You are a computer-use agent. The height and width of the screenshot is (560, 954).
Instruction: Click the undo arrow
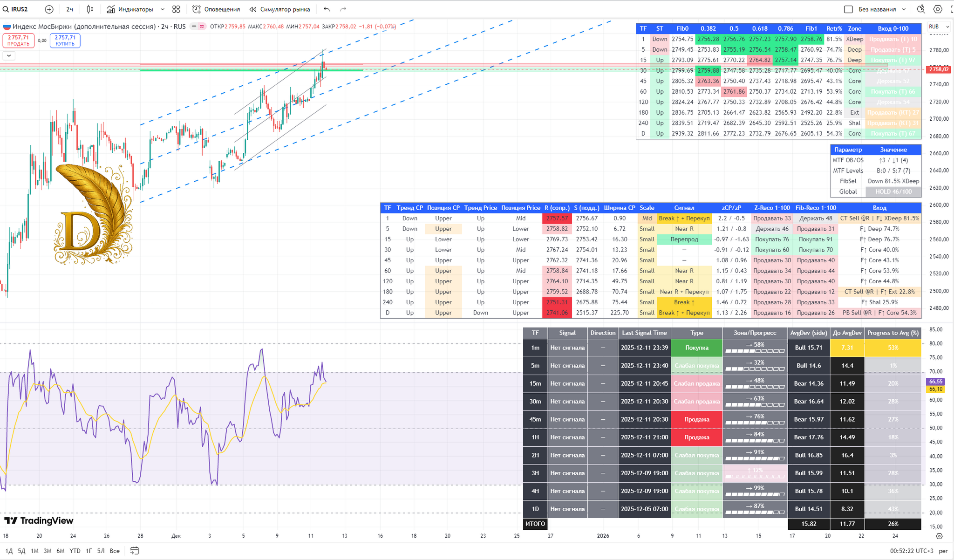pyautogui.click(x=327, y=9)
